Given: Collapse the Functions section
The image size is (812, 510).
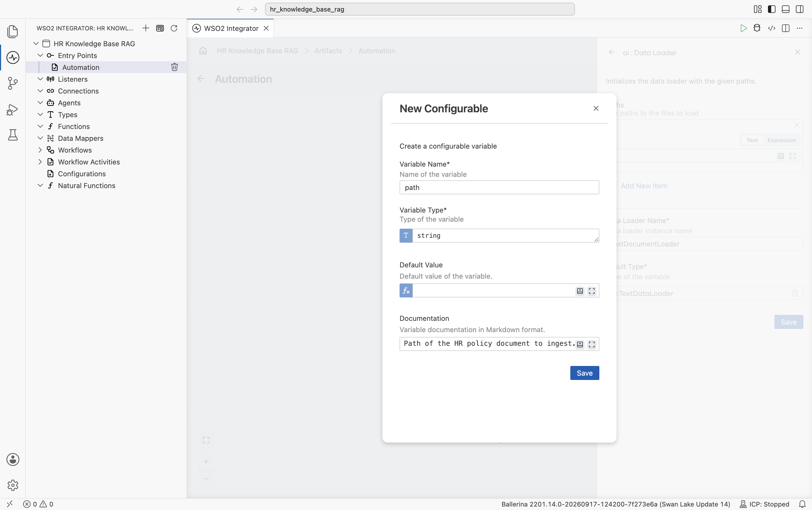Looking at the screenshot, I should [x=40, y=126].
